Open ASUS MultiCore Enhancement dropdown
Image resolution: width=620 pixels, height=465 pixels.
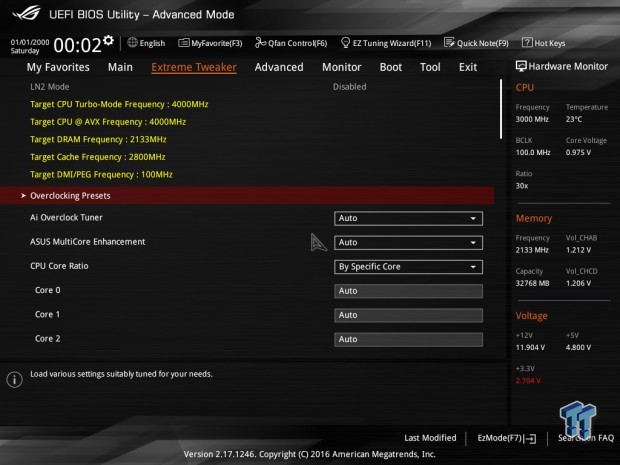tap(408, 242)
